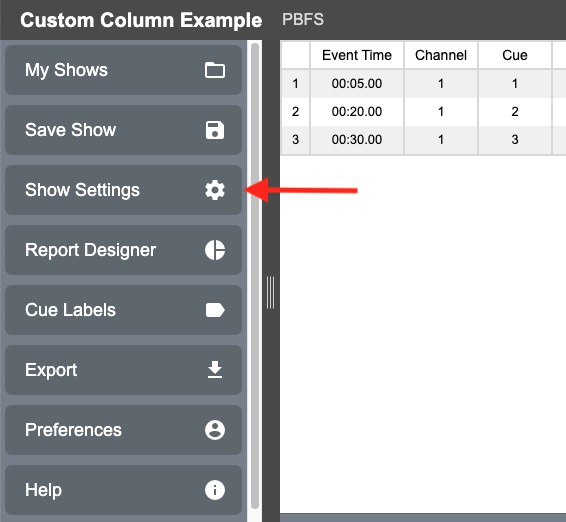The image size is (566, 522).
Task: Click the info circle Help icon
Action: pyautogui.click(x=215, y=490)
